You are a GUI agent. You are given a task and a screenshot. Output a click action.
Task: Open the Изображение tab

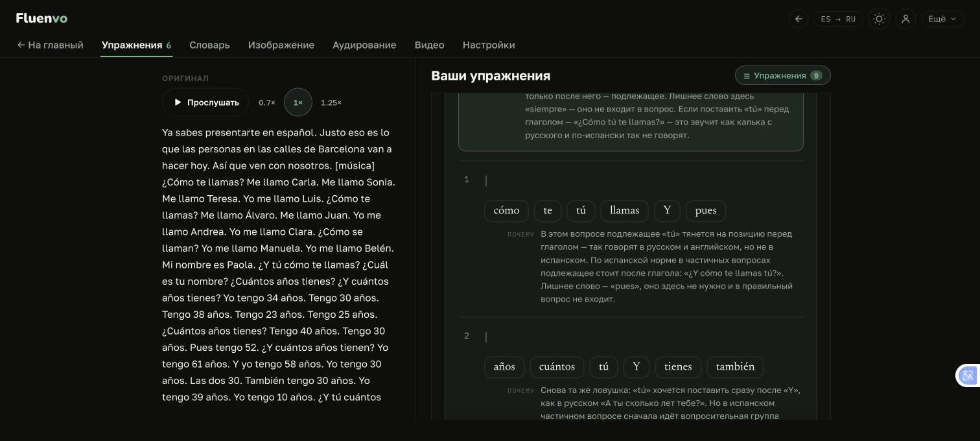[281, 45]
